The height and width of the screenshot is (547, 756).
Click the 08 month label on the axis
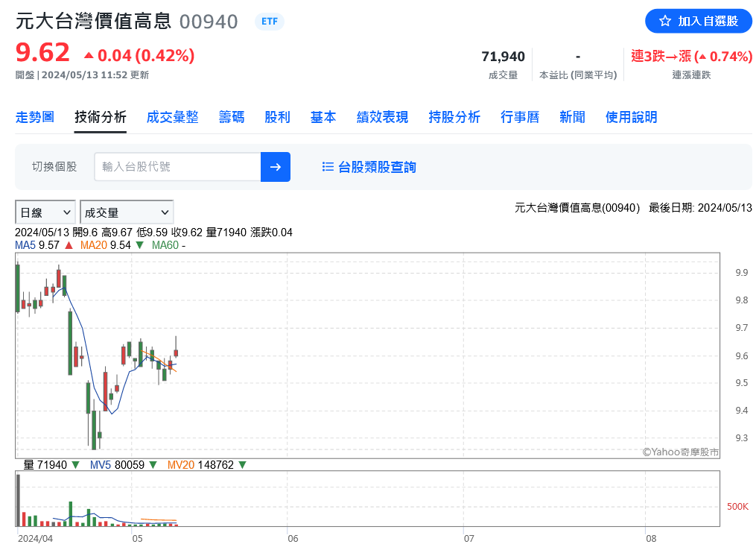652,538
